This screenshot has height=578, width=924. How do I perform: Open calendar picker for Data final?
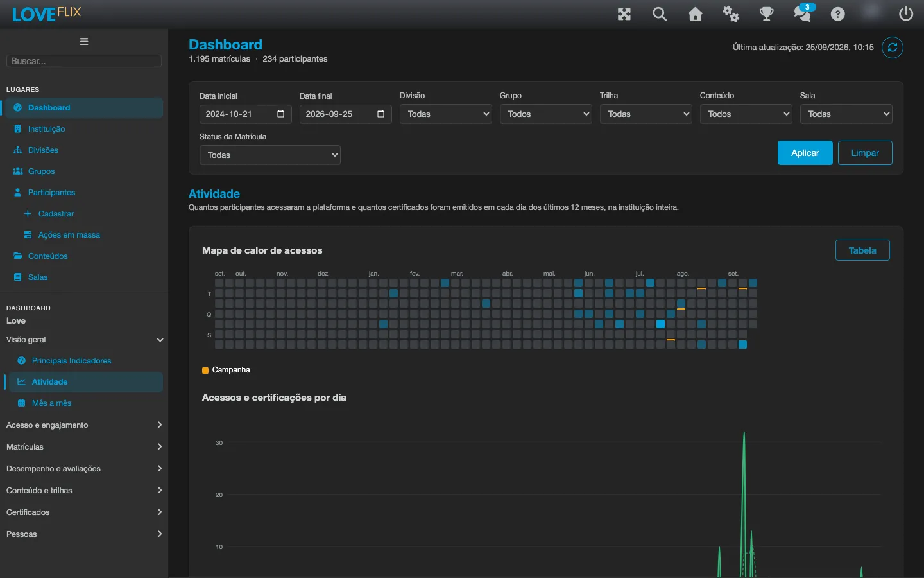pyautogui.click(x=381, y=114)
